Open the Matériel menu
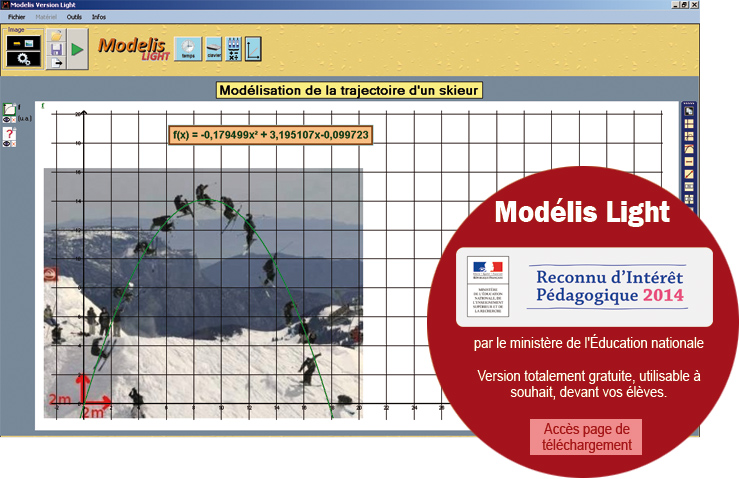 pyautogui.click(x=46, y=17)
